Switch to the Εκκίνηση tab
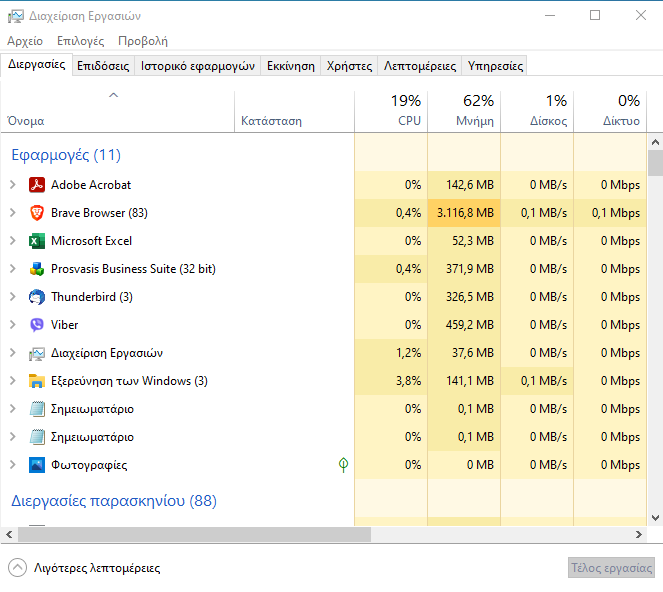The image size is (663, 592). [290, 66]
